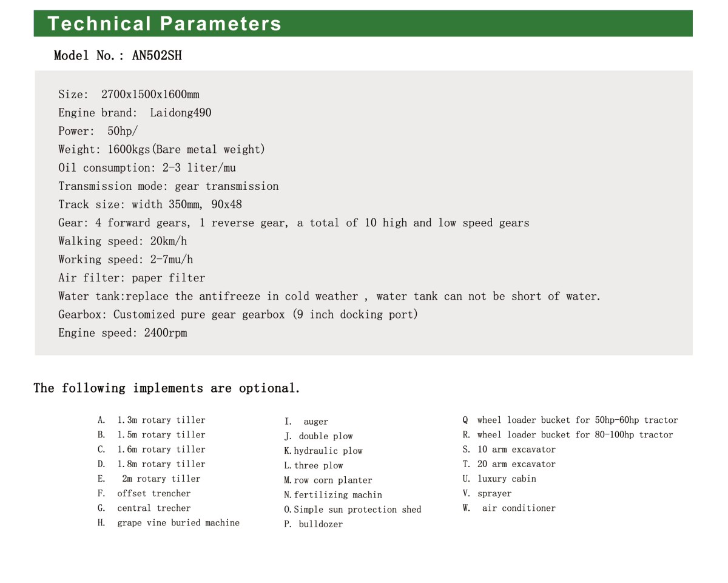Click the Model No. AN502SH text

click(x=118, y=56)
